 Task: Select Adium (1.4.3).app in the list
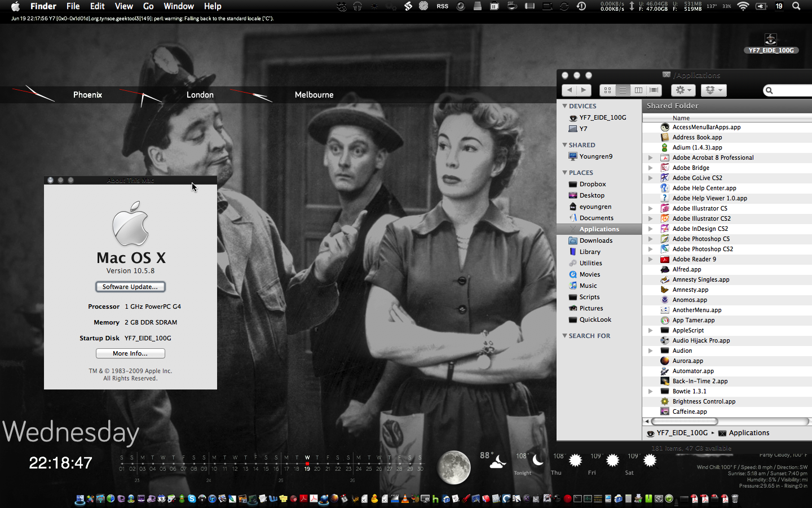(727, 147)
